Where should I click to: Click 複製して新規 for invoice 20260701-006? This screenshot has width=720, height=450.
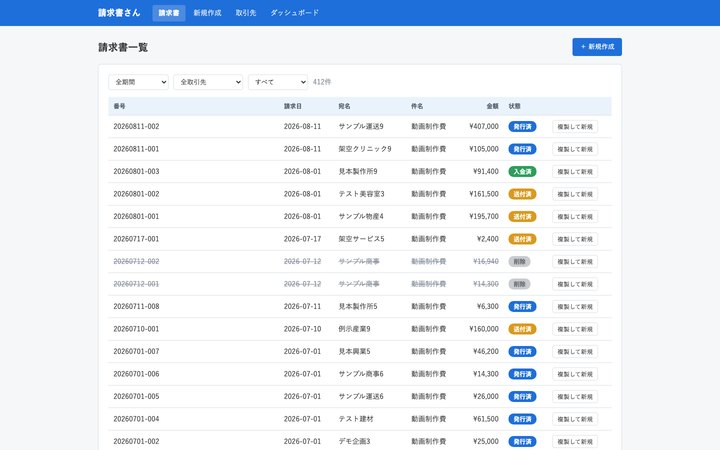(x=575, y=374)
